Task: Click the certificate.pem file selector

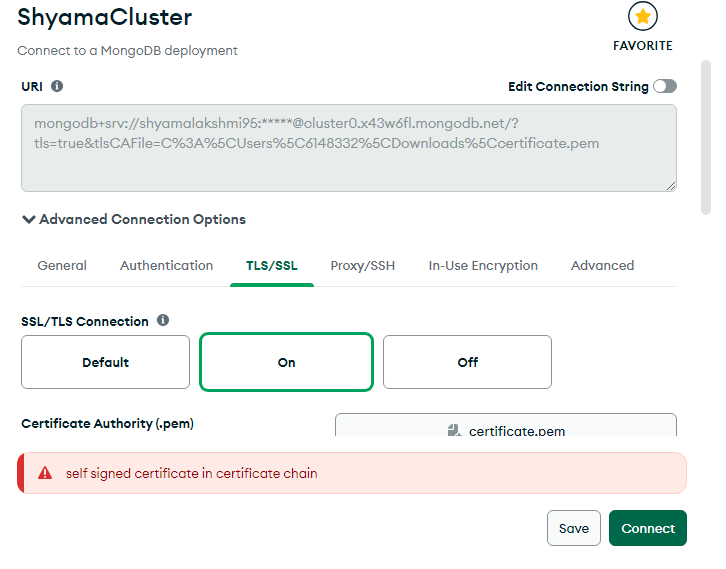Action: pyautogui.click(x=505, y=427)
